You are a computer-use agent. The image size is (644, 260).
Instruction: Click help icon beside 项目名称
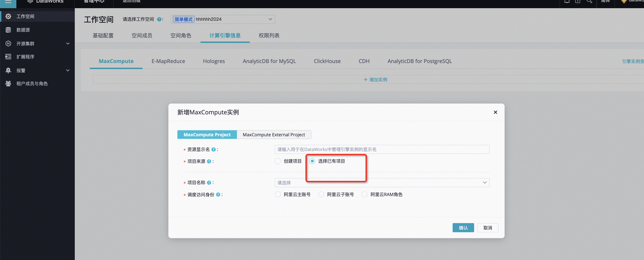(x=209, y=183)
